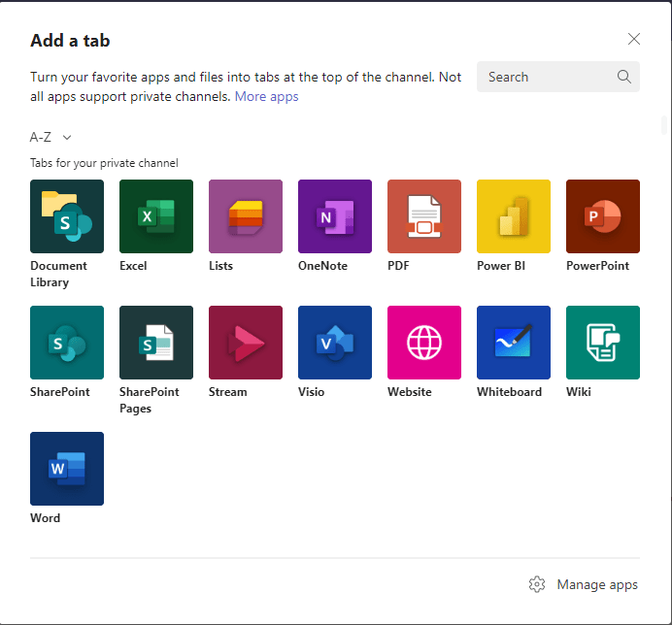Pick the PDF app tile

424,216
